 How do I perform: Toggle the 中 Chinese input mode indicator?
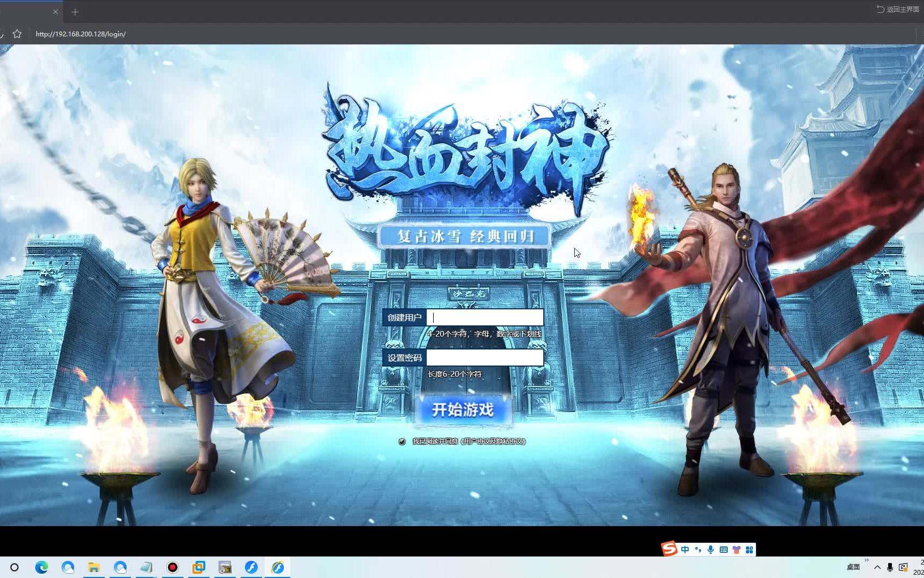tap(685, 550)
